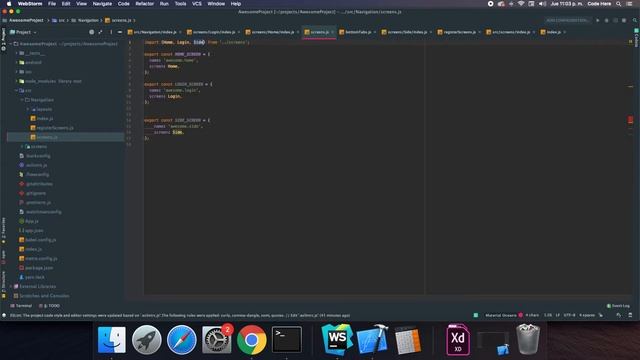
Task: Select App.js in the project tree
Action: pos(29,221)
